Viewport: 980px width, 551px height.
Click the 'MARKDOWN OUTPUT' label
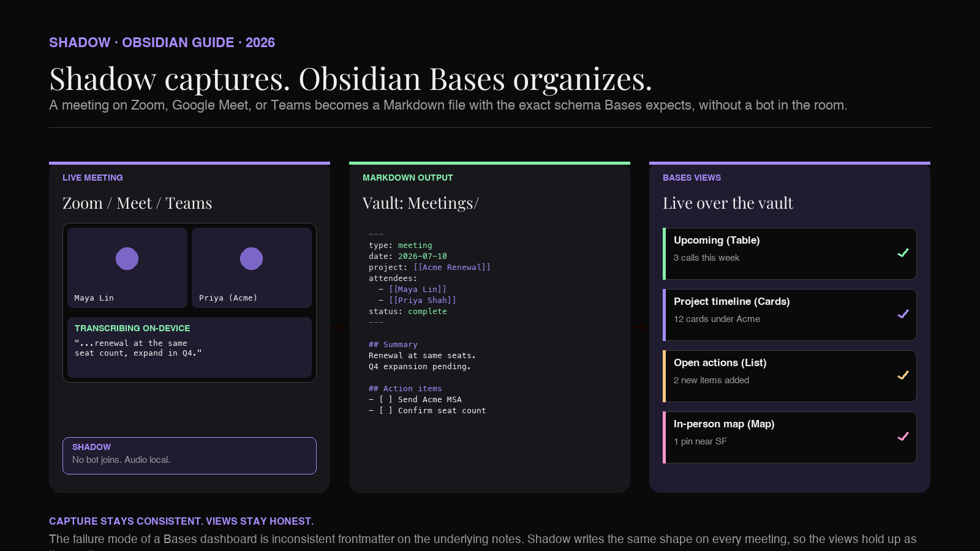point(408,178)
